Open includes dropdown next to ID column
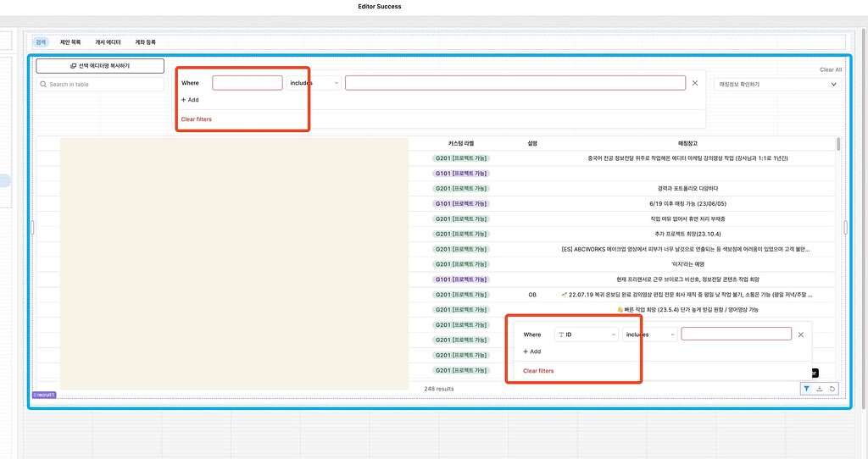The width and height of the screenshot is (868, 459). [x=650, y=335]
